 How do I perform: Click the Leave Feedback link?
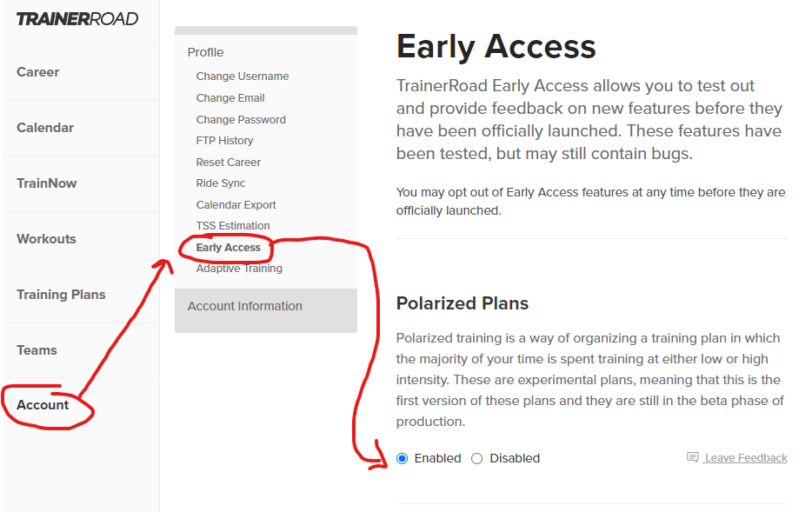[x=746, y=458]
